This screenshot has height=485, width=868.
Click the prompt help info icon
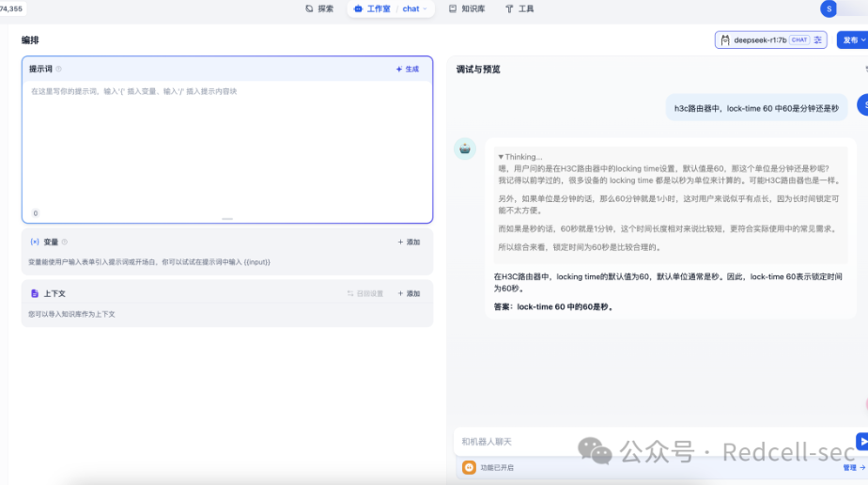tap(58, 70)
